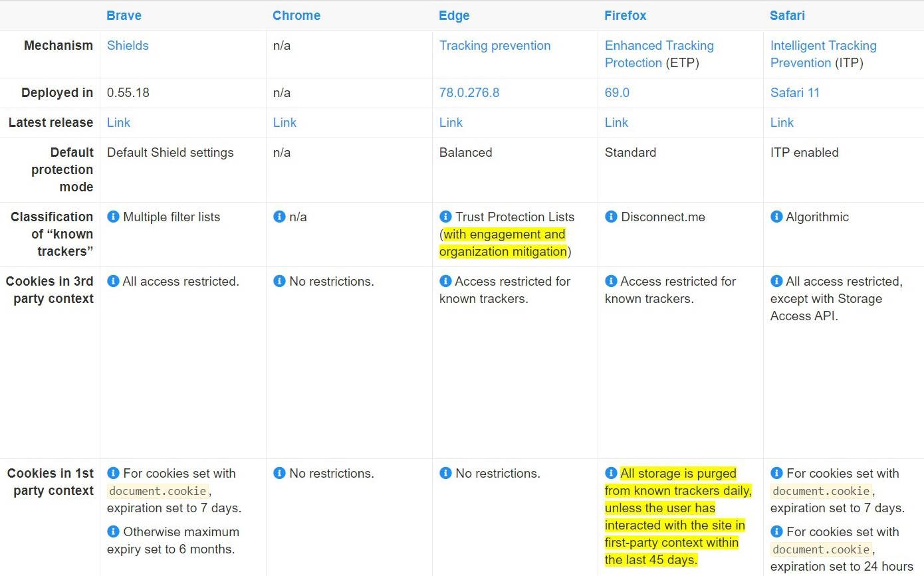Open the Safari 11 deployment link
The width and height of the screenshot is (924, 576).
pyautogui.click(x=795, y=92)
